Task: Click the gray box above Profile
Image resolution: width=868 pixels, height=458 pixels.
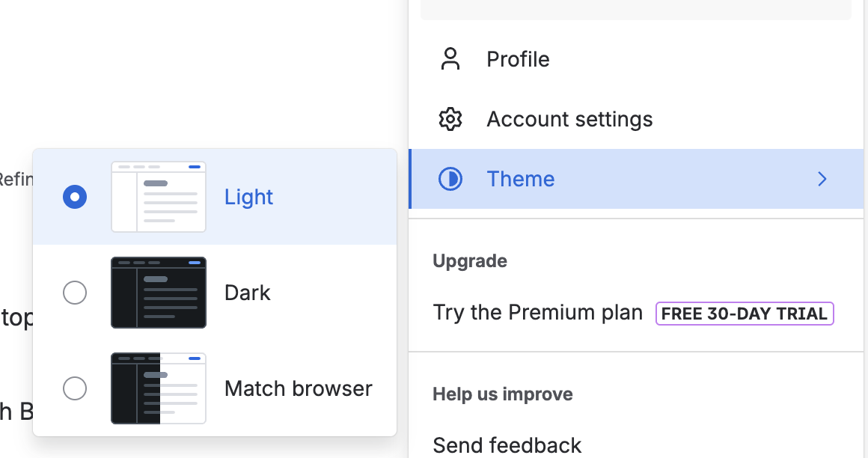Action: pyautogui.click(x=636, y=9)
